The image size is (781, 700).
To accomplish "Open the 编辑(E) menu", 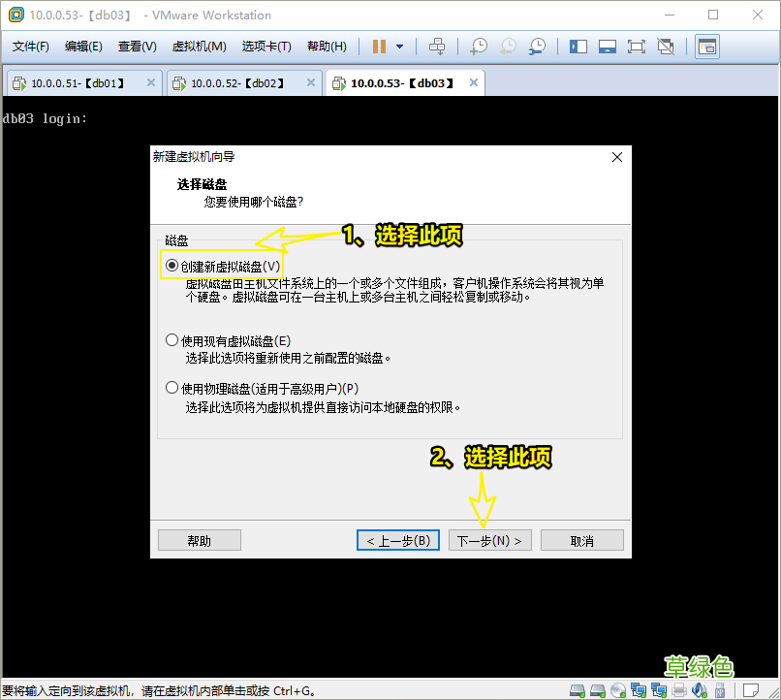I will (83, 47).
